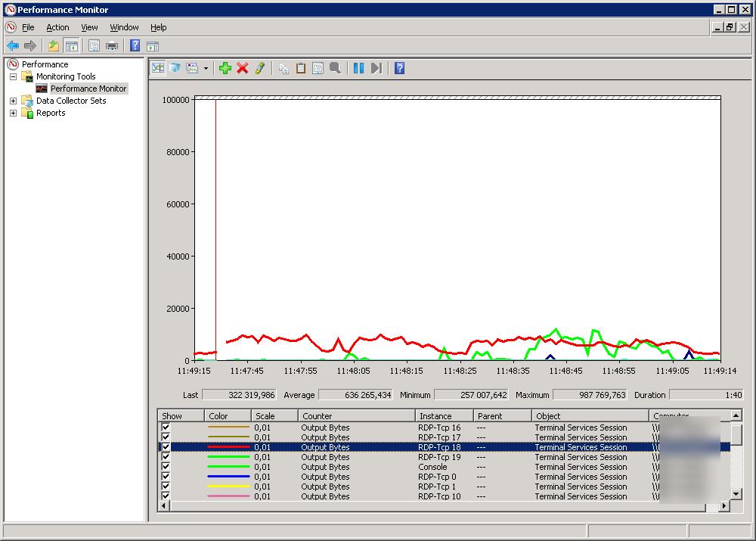
Task: Delete selected counter with red X
Action: 242,68
